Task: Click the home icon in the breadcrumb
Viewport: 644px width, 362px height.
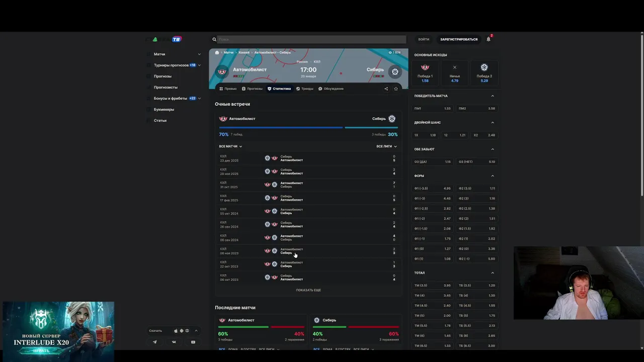Action: pyautogui.click(x=217, y=52)
